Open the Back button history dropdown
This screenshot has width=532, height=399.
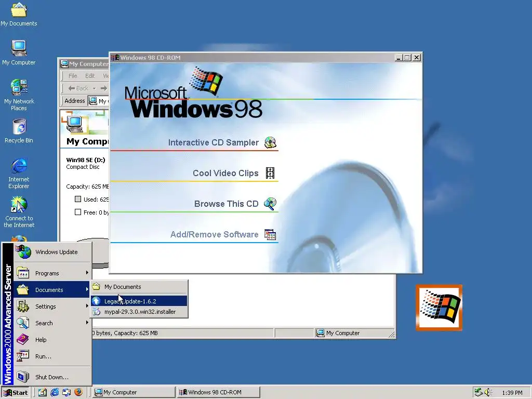click(x=94, y=88)
